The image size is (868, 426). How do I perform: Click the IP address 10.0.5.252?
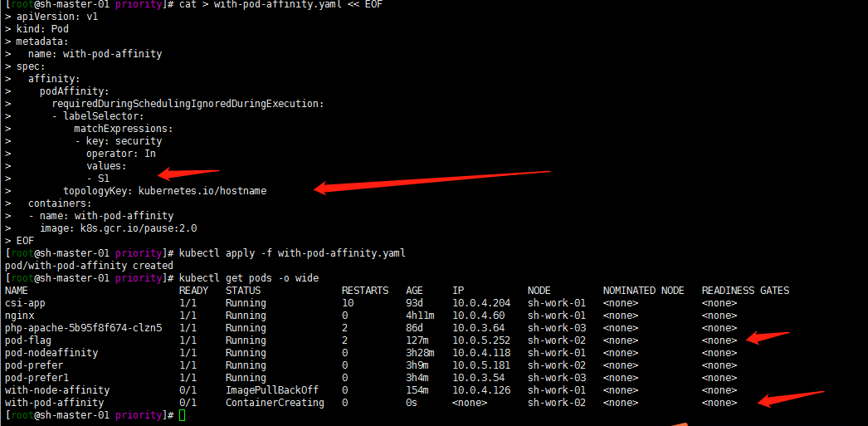[x=481, y=340]
